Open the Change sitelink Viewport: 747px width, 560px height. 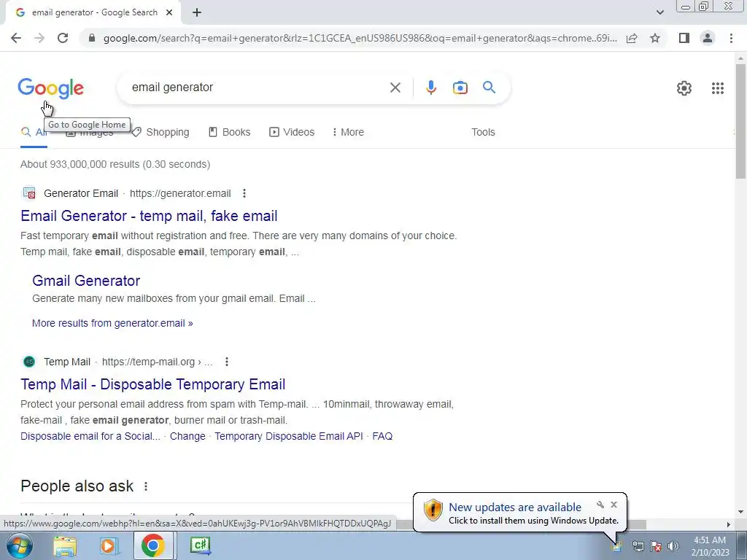click(187, 436)
